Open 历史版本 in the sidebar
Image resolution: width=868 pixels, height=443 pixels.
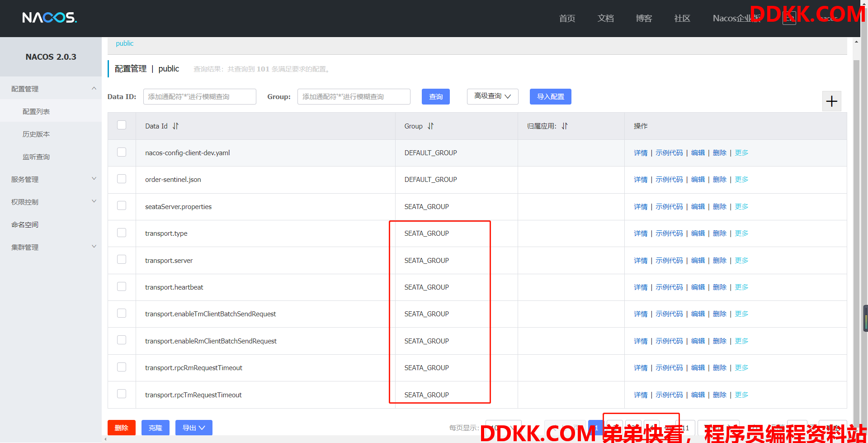pos(36,134)
